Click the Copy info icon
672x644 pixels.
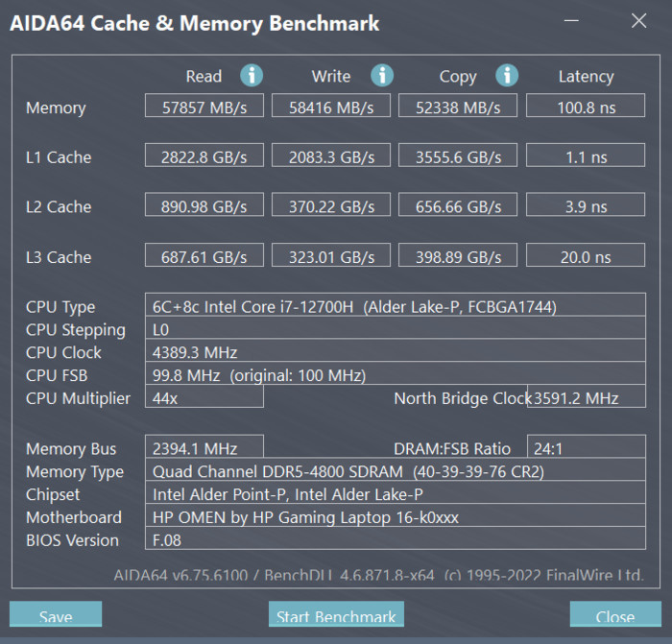507,76
